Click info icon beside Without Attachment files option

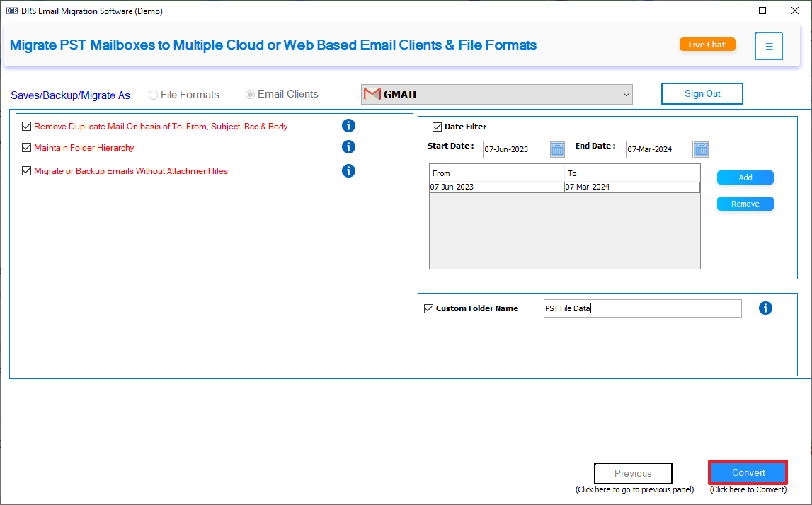click(348, 170)
